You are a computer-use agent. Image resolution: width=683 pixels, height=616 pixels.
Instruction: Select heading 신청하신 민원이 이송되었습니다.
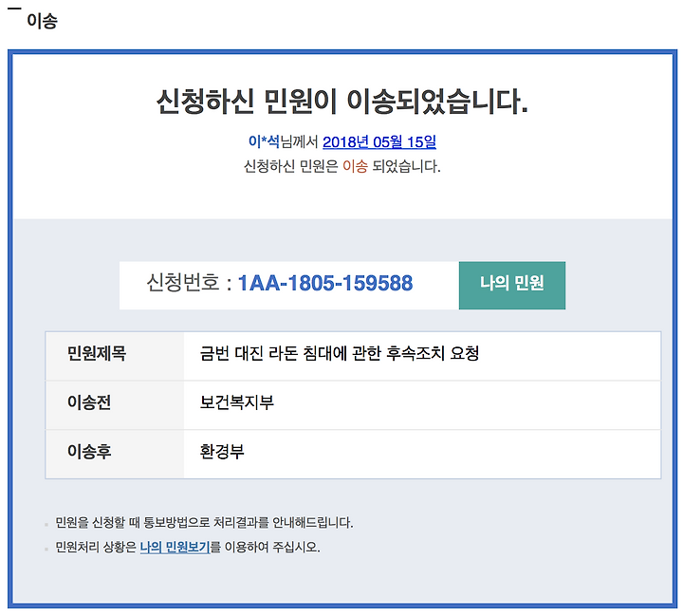coord(341,102)
